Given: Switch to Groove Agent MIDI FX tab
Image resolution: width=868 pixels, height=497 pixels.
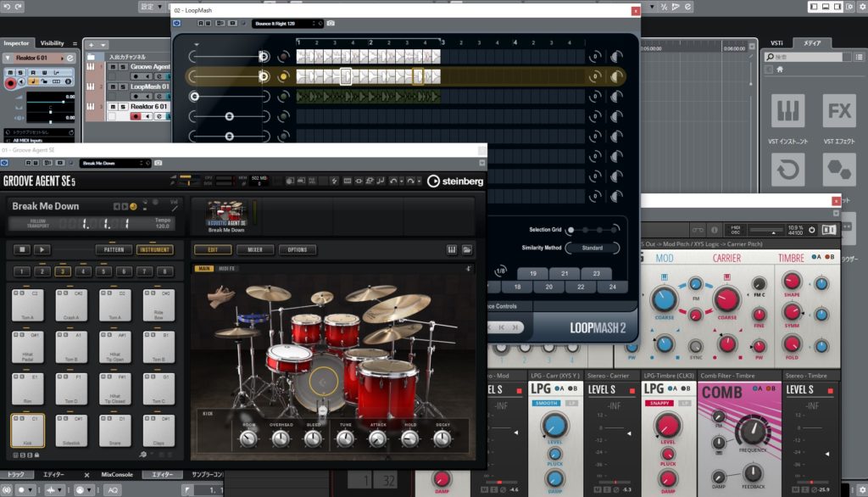Looking at the screenshot, I should click(227, 269).
